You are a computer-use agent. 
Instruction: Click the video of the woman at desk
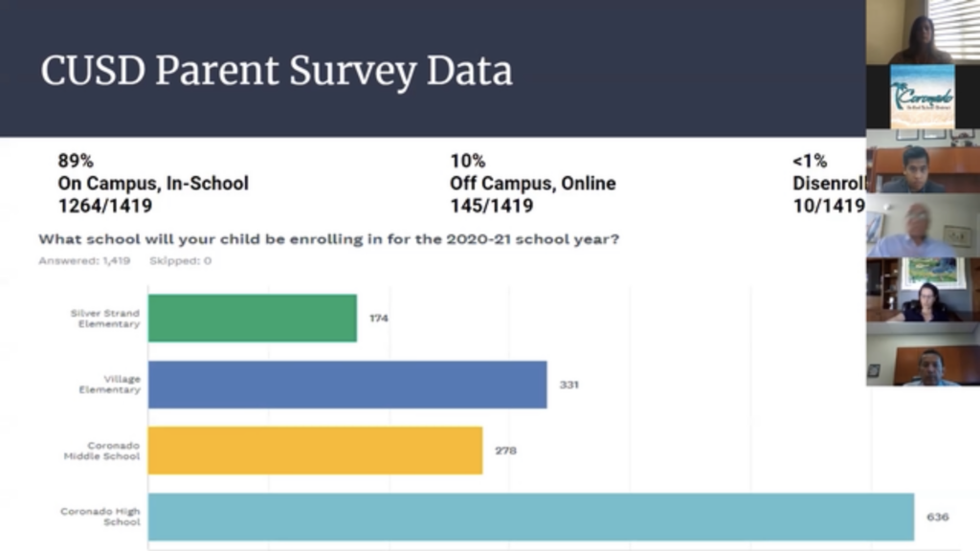tap(923, 291)
